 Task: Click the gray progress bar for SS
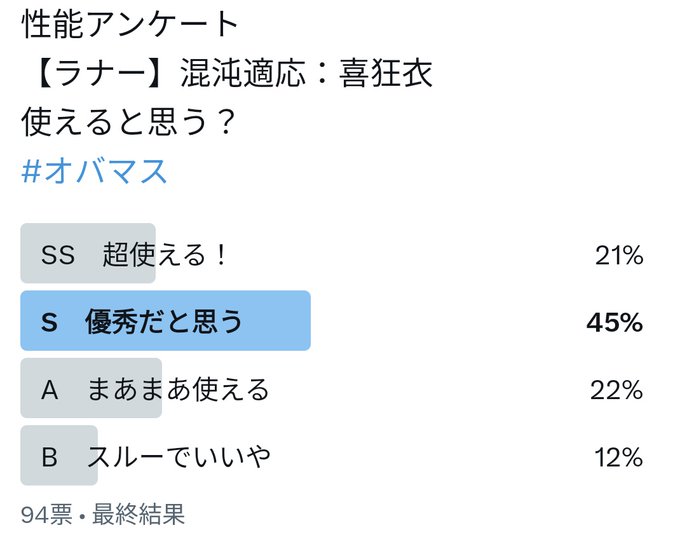pyautogui.click(x=88, y=254)
